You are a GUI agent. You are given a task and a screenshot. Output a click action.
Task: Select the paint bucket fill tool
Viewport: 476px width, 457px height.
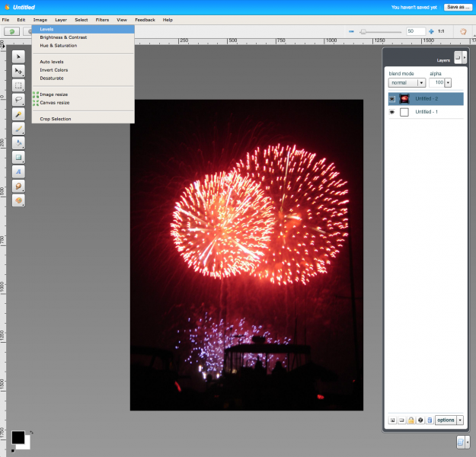(x=18, y=143)
